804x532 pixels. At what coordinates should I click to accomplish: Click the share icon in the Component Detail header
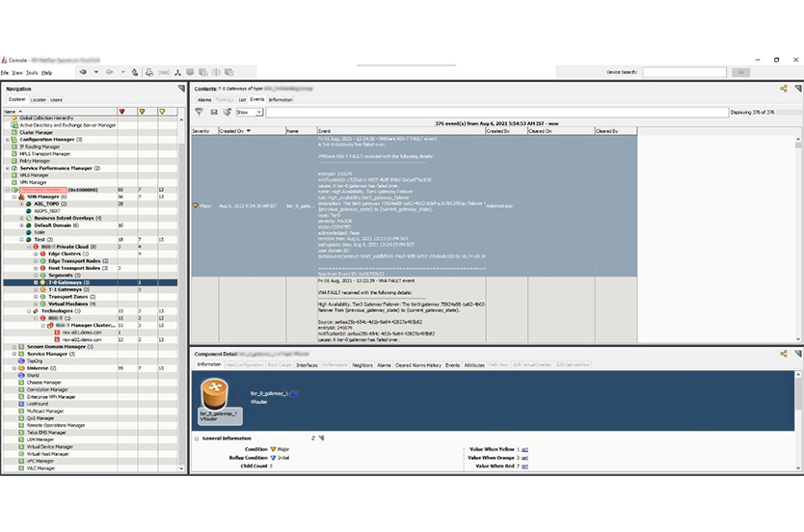(784, 355)
